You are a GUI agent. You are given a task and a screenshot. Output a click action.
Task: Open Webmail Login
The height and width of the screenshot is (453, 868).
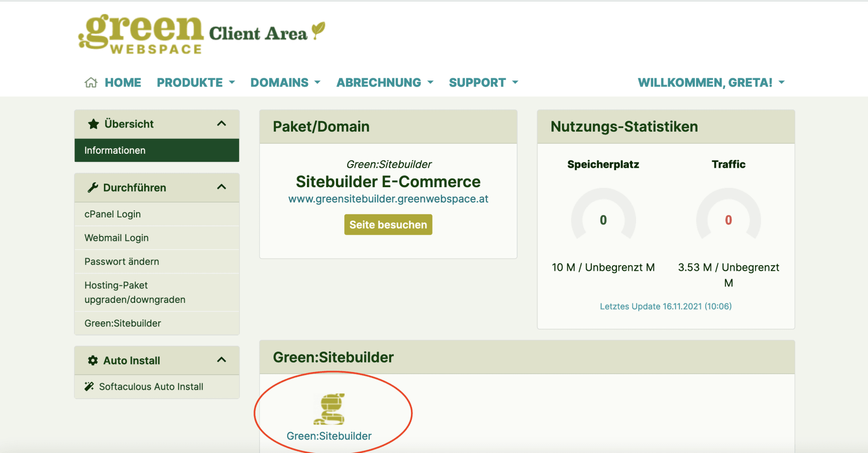[x=157, y=238]
